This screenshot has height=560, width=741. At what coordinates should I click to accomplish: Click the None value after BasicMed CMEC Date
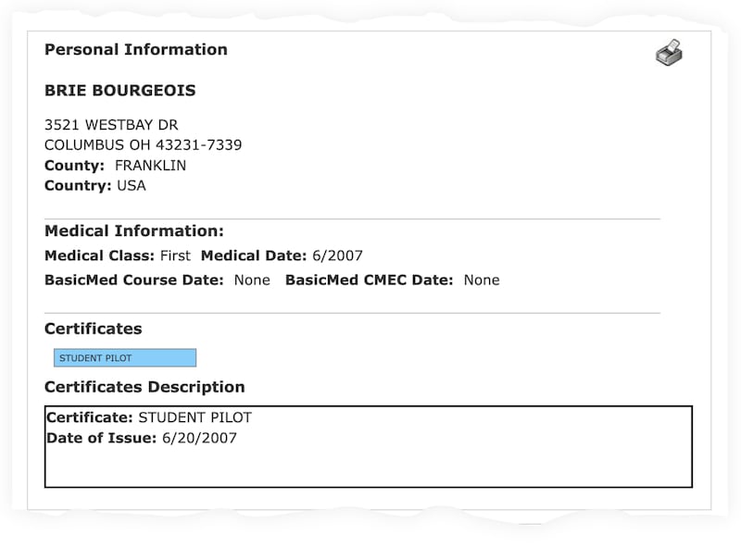(x=481, y=280)
